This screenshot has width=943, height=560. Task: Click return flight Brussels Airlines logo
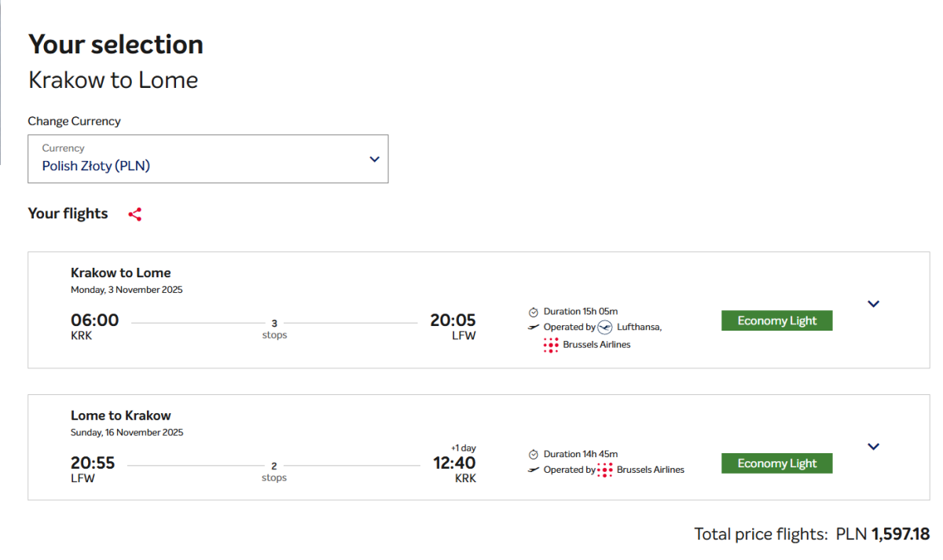point(605,470)
